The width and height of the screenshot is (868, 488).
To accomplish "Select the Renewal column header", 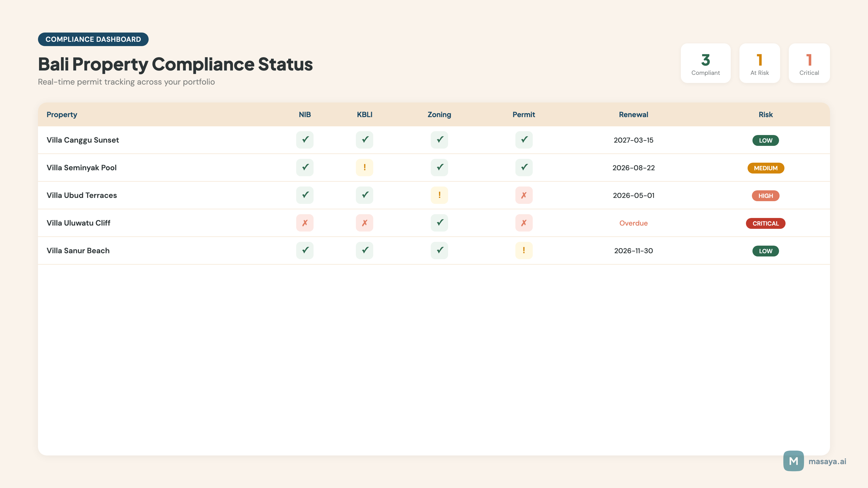I will pyautogui.click(x=633, y=114).
